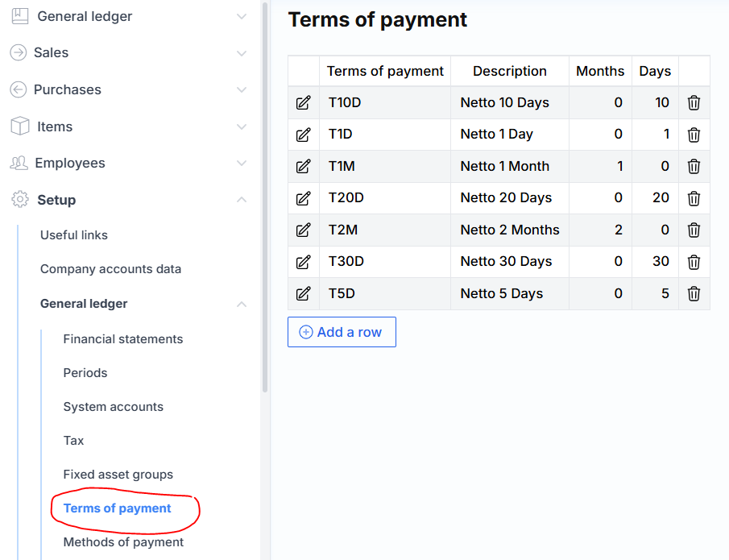Click the edit icon for T10D row

pyautogui.click(x=303, y=102)
